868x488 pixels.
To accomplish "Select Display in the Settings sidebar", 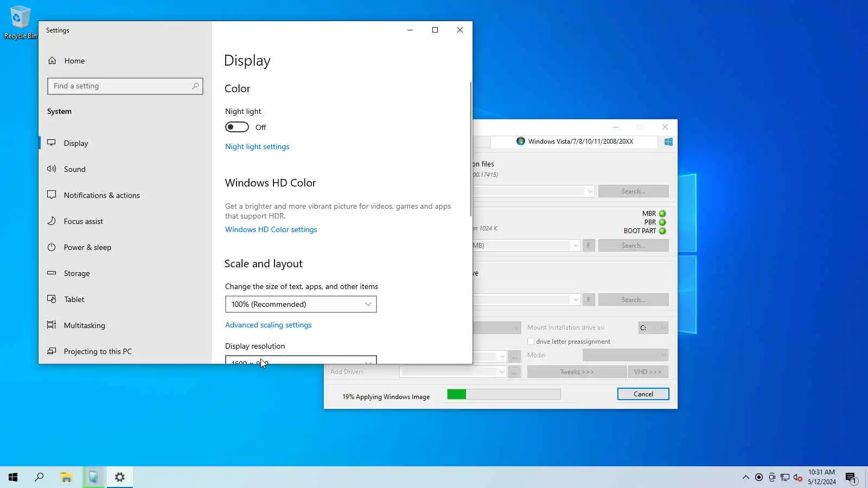I will pyautogui.click(x=125, y=143).
